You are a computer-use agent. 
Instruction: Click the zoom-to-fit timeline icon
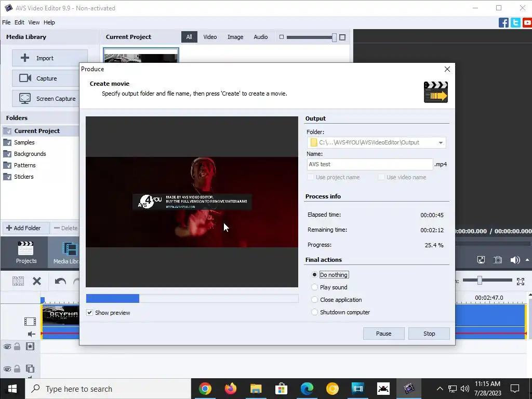click(521, 281)
